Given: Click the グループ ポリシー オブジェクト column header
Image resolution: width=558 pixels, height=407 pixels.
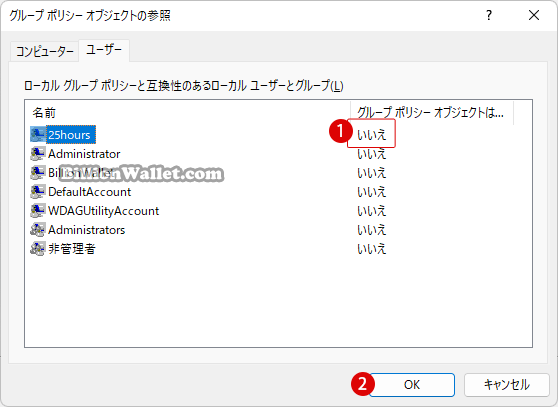Looking at the screenshot, I should coord(432,113).
